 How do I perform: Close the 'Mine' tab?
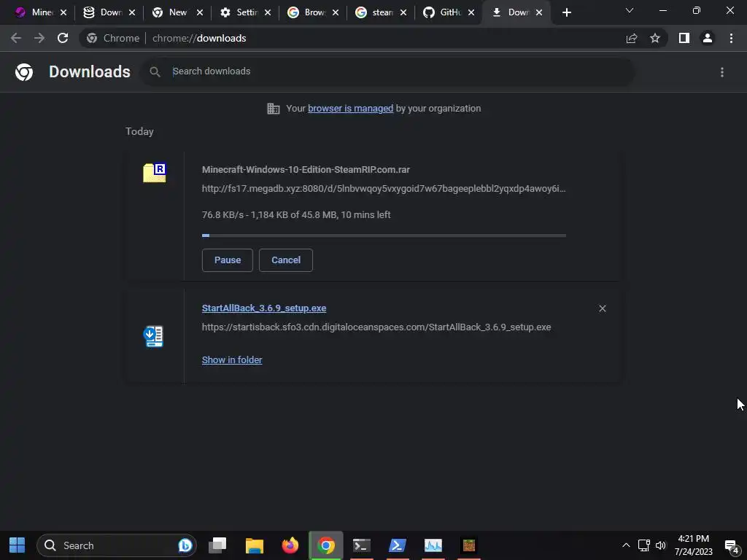coord(63,12)
